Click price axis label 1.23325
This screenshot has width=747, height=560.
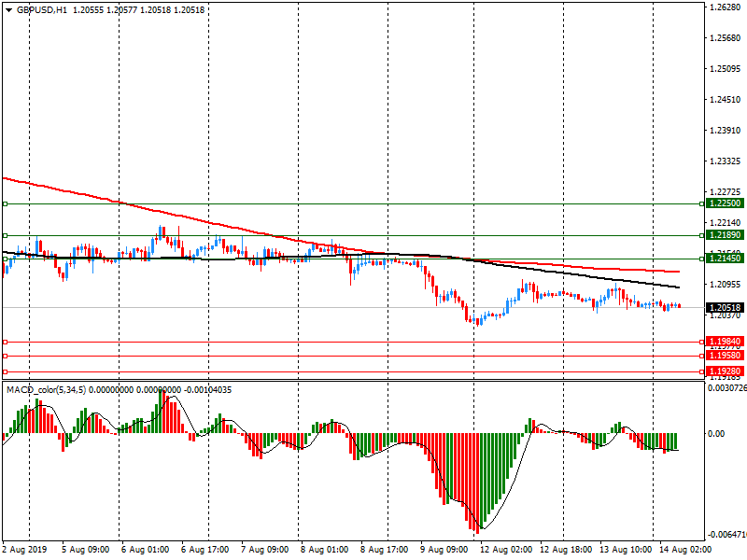coord(726,161)
